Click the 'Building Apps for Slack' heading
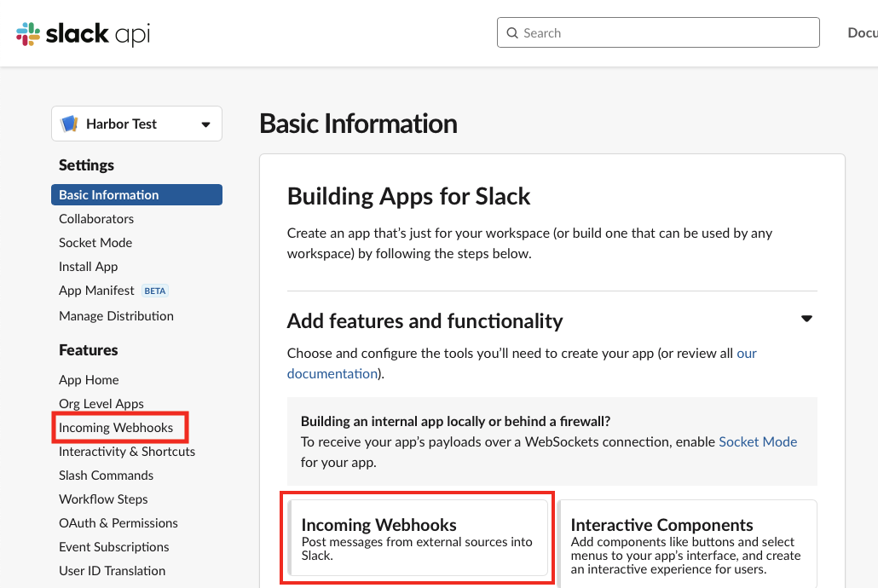This screenshot has height=588, width=878. 409,197
